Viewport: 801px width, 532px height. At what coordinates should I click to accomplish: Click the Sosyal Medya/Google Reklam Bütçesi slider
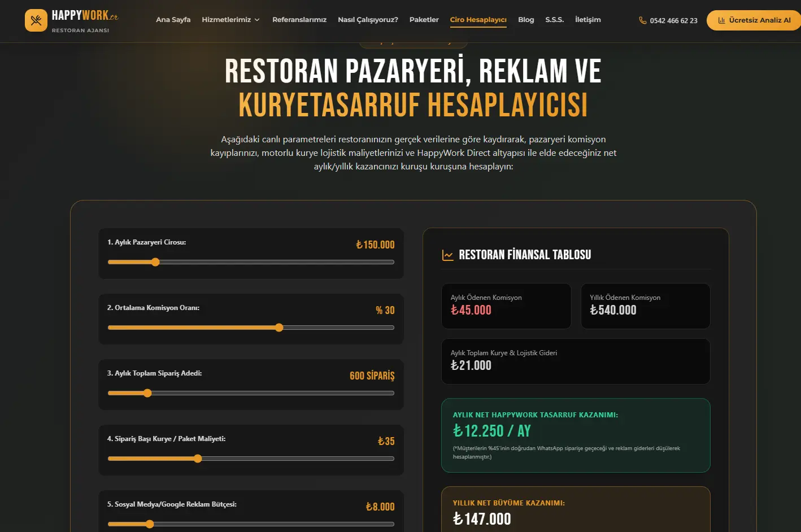(x=251, y=524)
